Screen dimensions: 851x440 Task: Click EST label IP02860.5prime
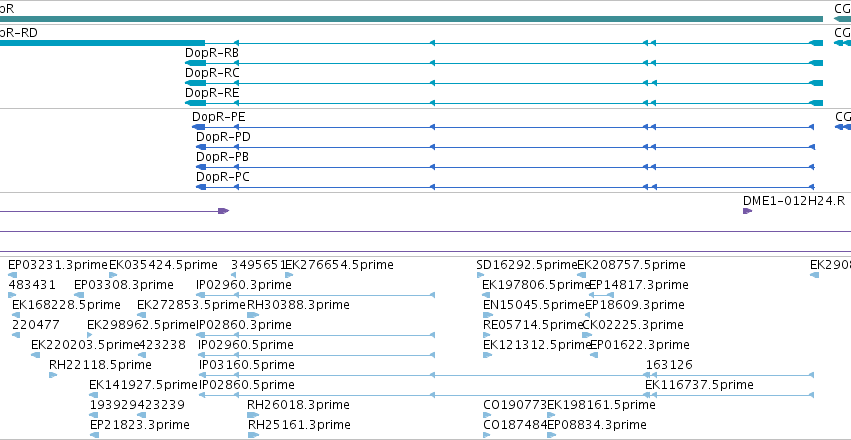247,385
